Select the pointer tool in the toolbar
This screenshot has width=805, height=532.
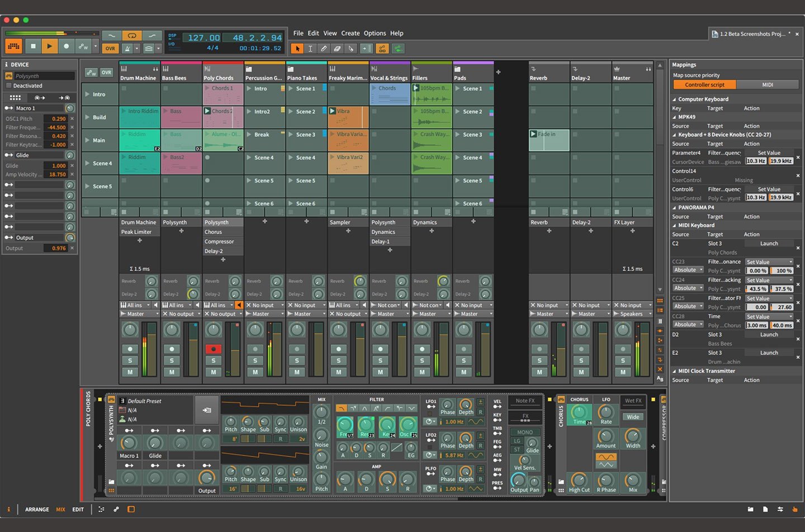coord(298,48)
